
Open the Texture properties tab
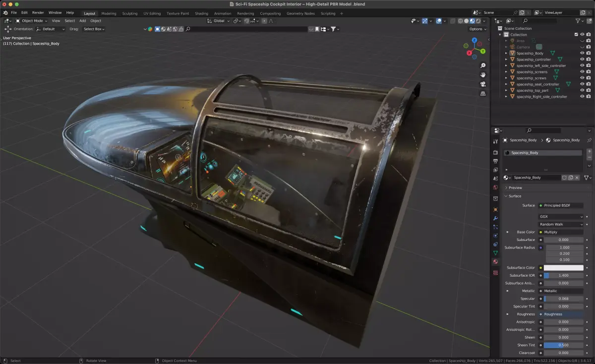pyautogui.click(x=495, y=273)
